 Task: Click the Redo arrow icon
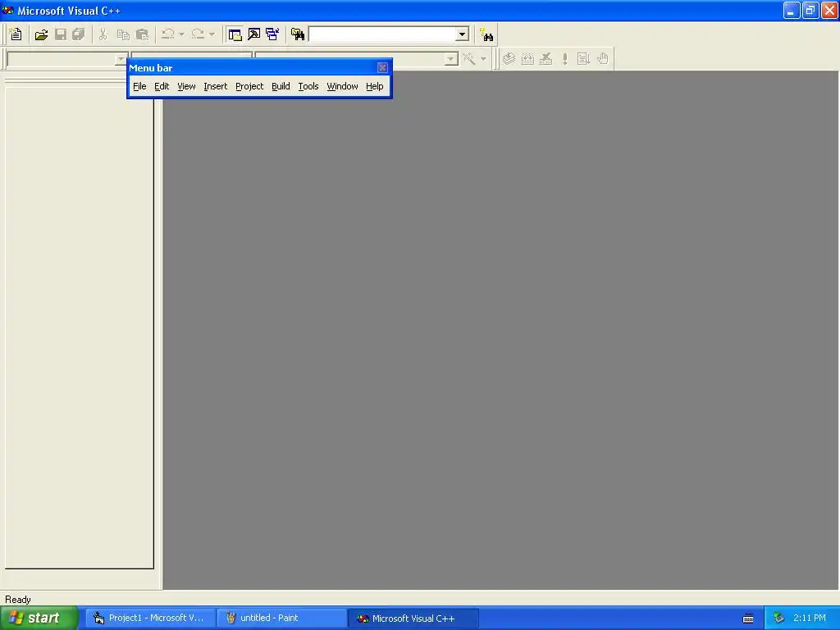coord(199,34)
